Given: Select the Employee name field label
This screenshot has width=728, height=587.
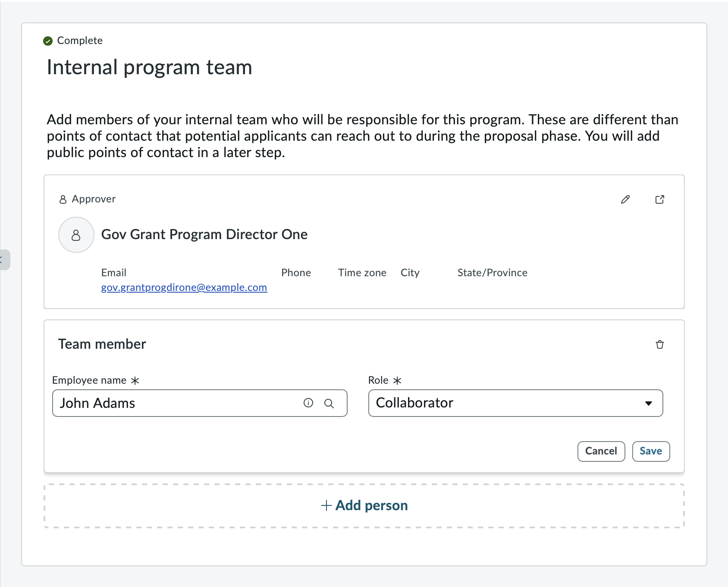Looking at the screenshot, I should 89,380.
